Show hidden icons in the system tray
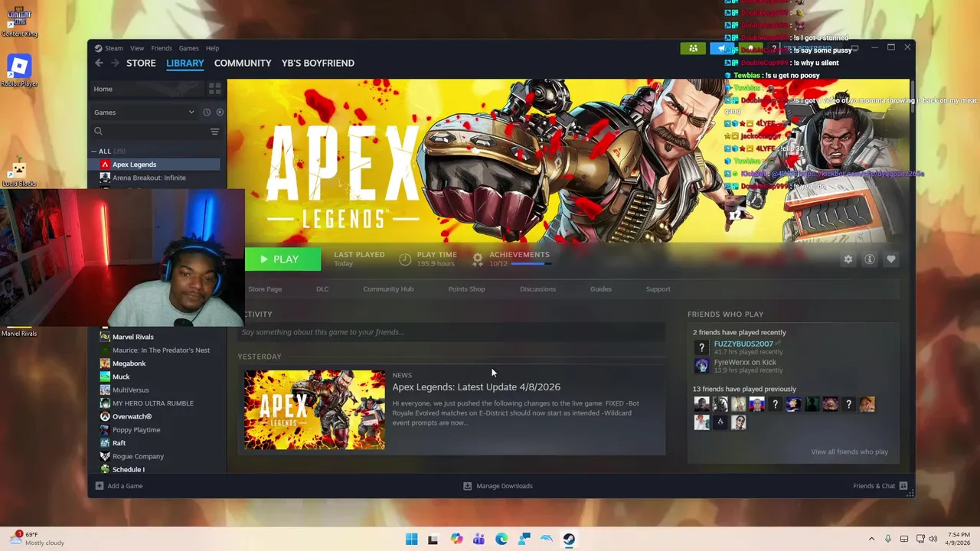 (x=871, y=539)
